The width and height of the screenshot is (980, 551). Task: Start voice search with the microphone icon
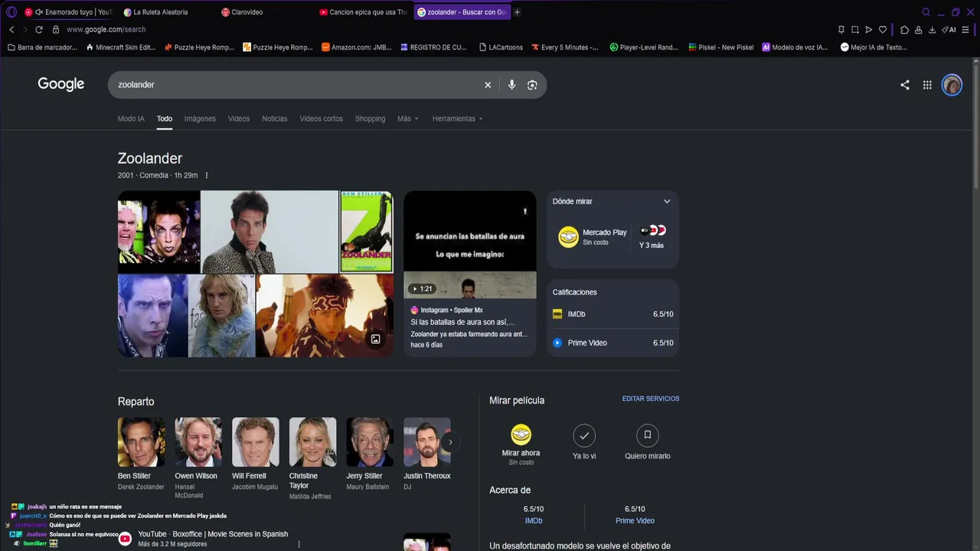[x=511, y=85]
